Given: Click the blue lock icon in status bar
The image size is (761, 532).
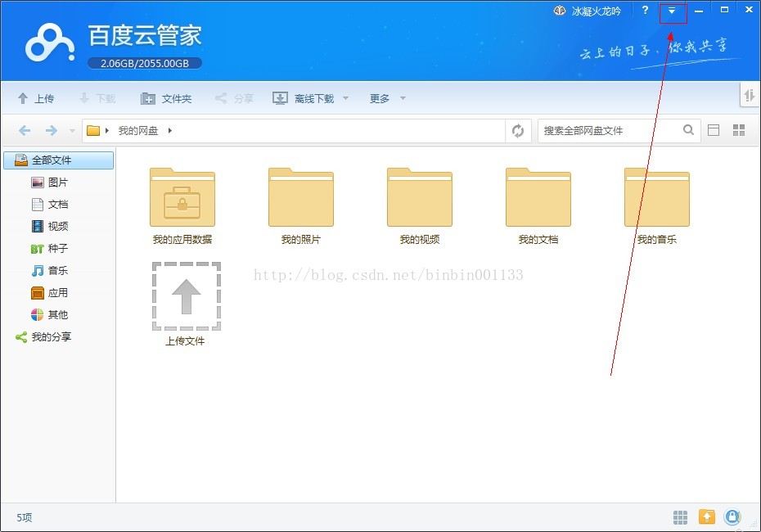Looking at the screenshot, I should [x=732, y=517].
